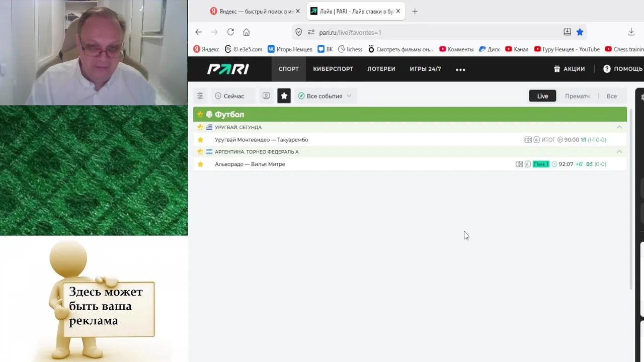Open the Канал bookmark

(517, 49)
